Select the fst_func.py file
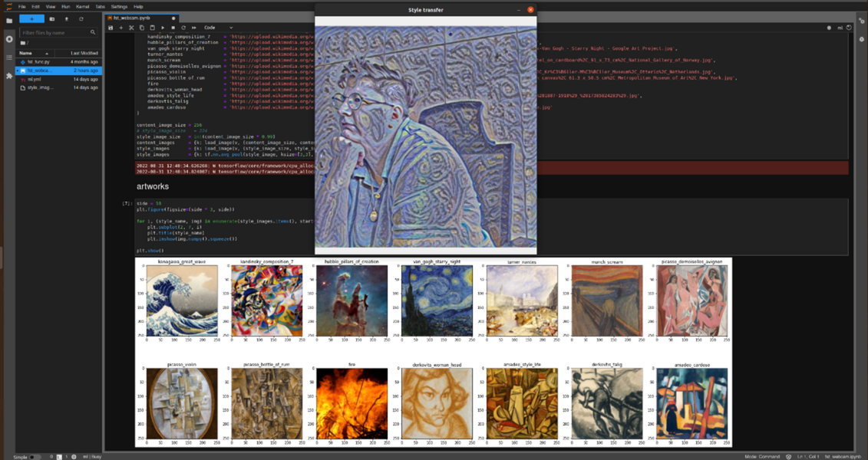The image size is (868, 460). 58,62
